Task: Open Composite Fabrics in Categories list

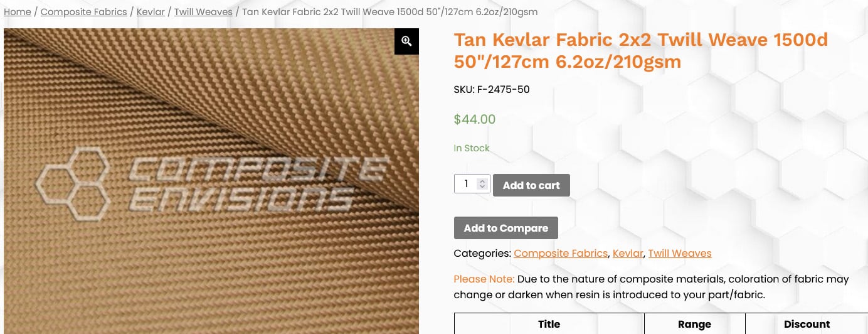Action: click(x=561, y=254)
